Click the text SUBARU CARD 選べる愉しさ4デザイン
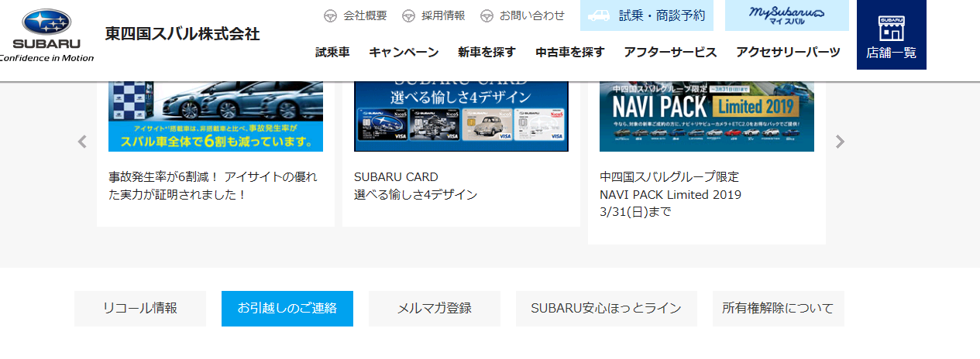Image resolution: width=980 pixels, height=359 pixels. (415, 186)
